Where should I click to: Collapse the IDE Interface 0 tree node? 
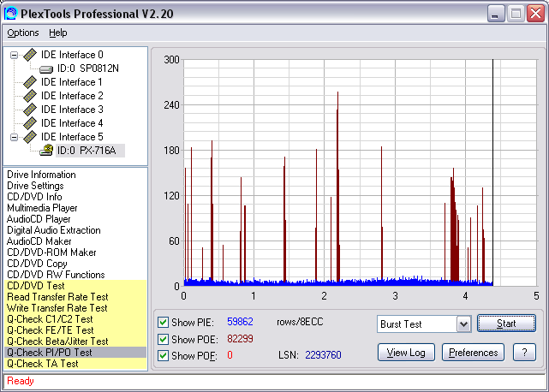(14, 55)
